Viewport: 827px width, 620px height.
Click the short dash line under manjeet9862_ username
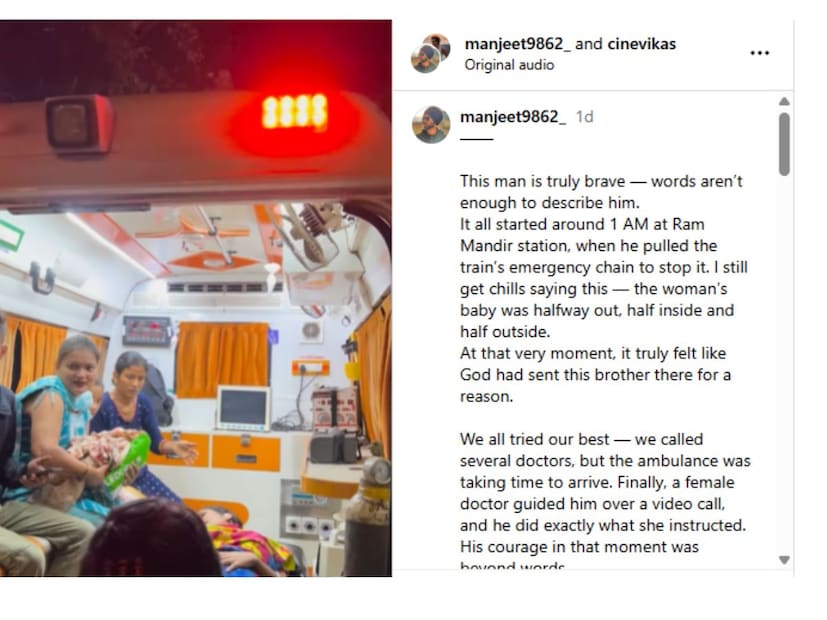pyautogui.click(x=476, y=139)
